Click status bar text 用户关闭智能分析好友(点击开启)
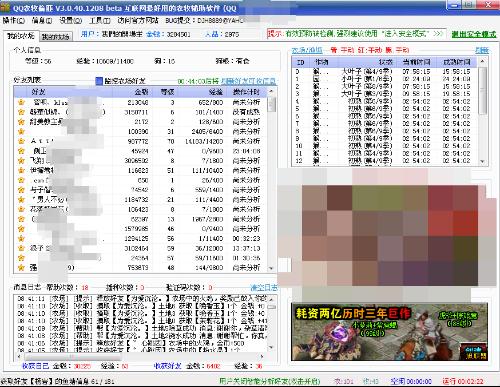500x387 pixels. pos(269,381)
